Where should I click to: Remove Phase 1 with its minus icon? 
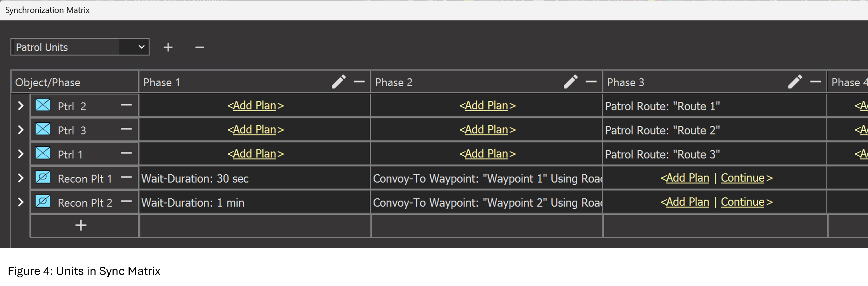[x=359, y=82]
